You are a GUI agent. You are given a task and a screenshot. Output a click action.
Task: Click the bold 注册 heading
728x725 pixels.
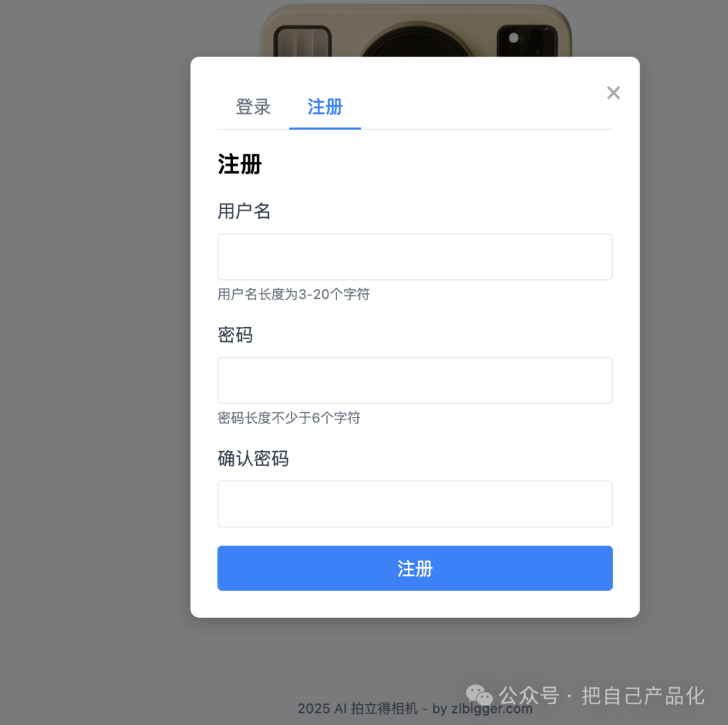point(239,165)
